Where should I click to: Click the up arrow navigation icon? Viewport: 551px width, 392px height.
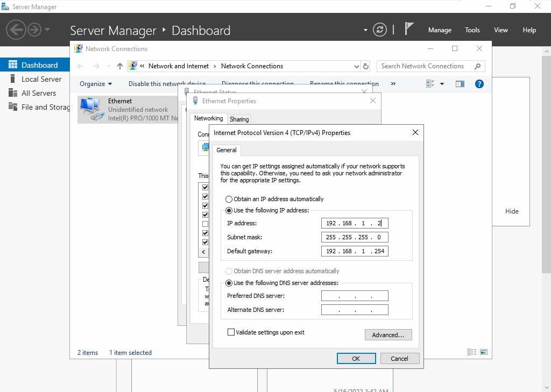[119, 66]
